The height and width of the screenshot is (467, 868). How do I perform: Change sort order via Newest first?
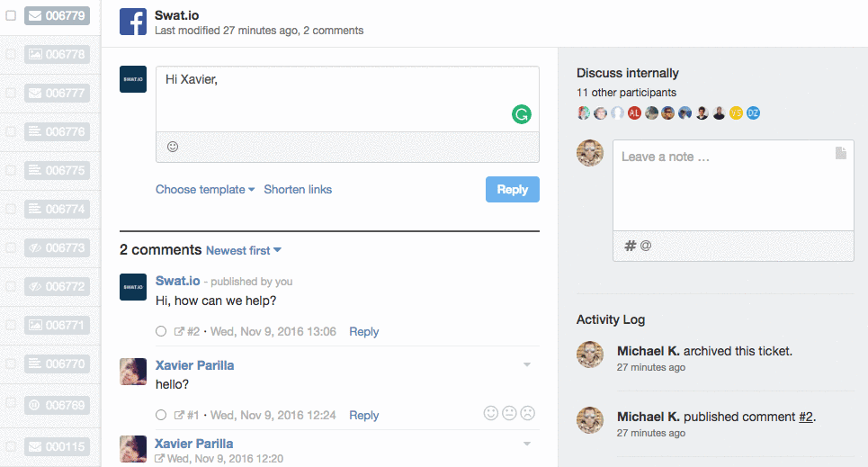point(244,250)
